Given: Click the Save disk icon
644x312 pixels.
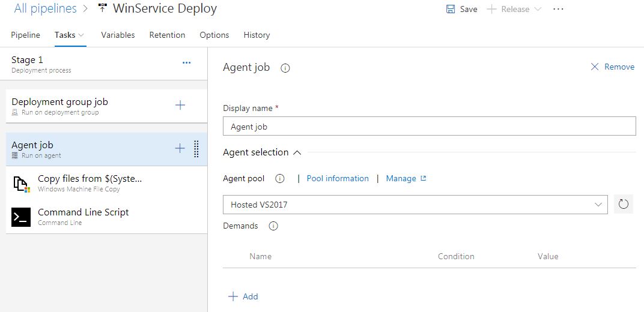Looking at the screenshot, I should [x=451, y=9].
